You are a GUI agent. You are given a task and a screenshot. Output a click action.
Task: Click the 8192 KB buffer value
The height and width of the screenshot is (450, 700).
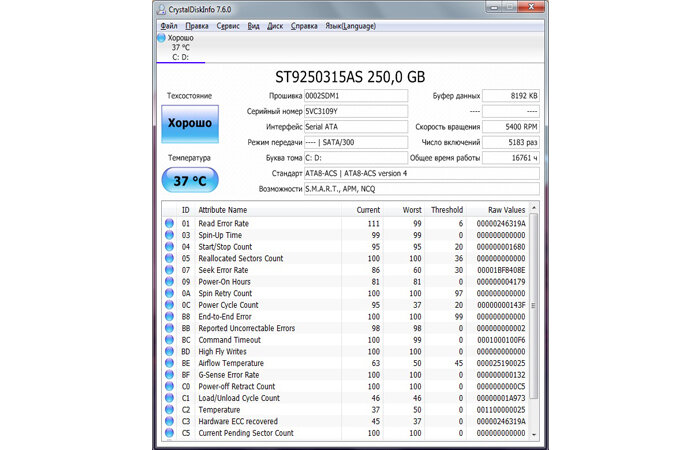[511, 96]
